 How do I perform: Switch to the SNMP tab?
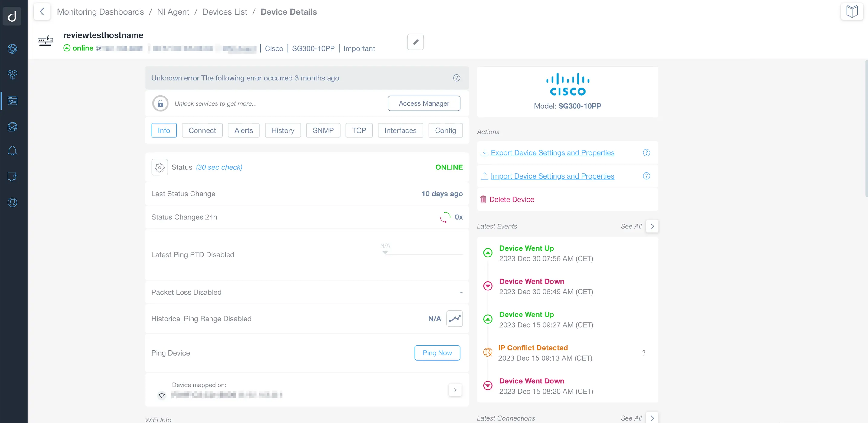tap(323, 130)
